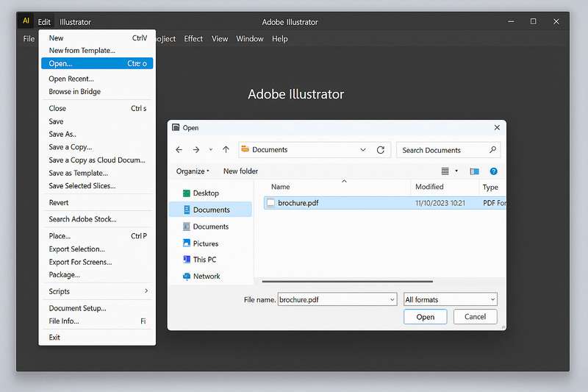Choose Place... menu entry
588x392 pixels.
(x=97, y=236)
